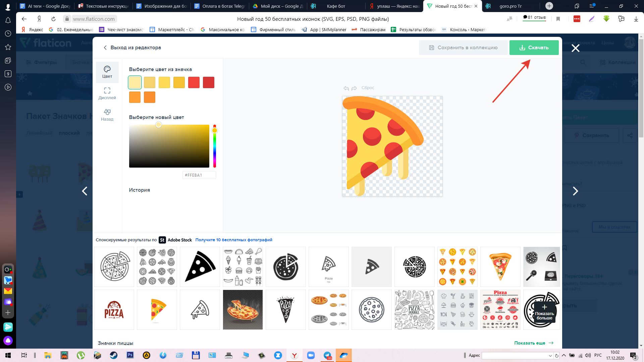
Task: Select the pale yellow #FFEBA1 swatch
Action: pos(135,82)
